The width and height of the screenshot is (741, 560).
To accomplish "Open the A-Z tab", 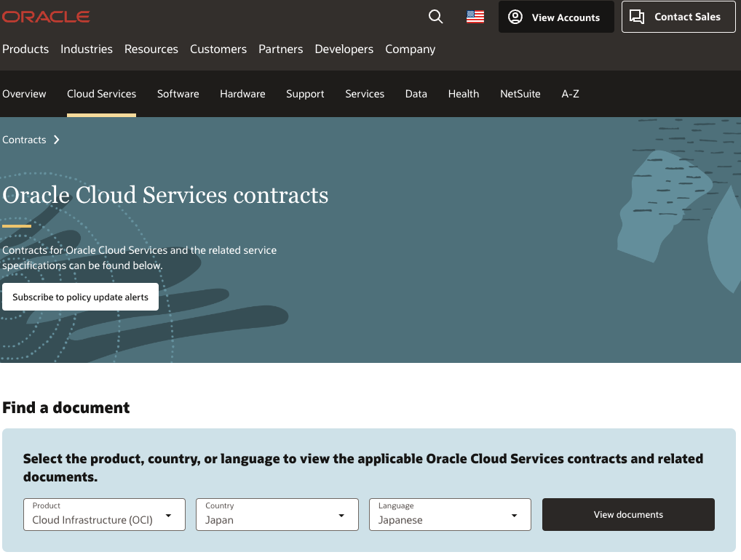I will click(x=571, y=94).
